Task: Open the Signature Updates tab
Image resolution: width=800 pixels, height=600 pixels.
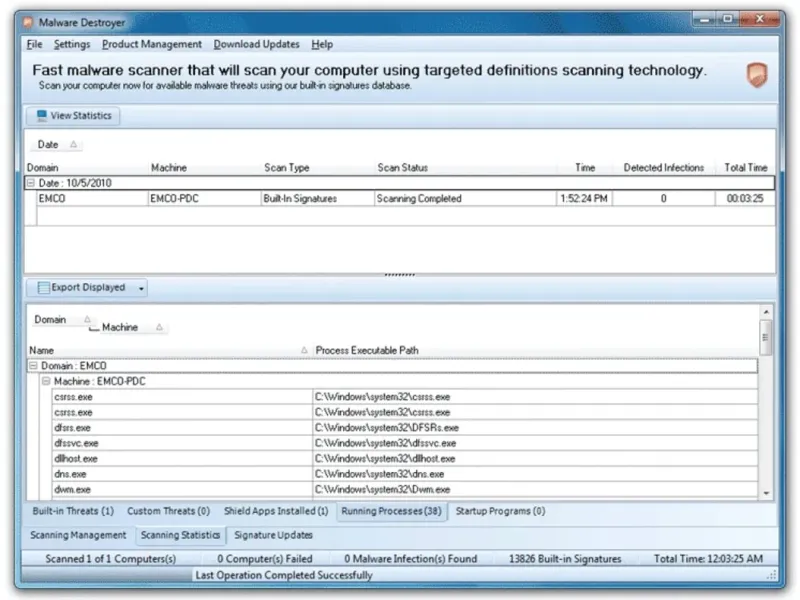Action: 273,535
